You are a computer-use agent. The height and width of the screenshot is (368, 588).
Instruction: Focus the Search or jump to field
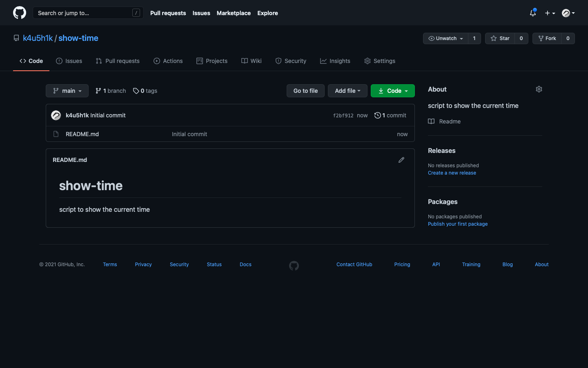[x=88, y=13]
